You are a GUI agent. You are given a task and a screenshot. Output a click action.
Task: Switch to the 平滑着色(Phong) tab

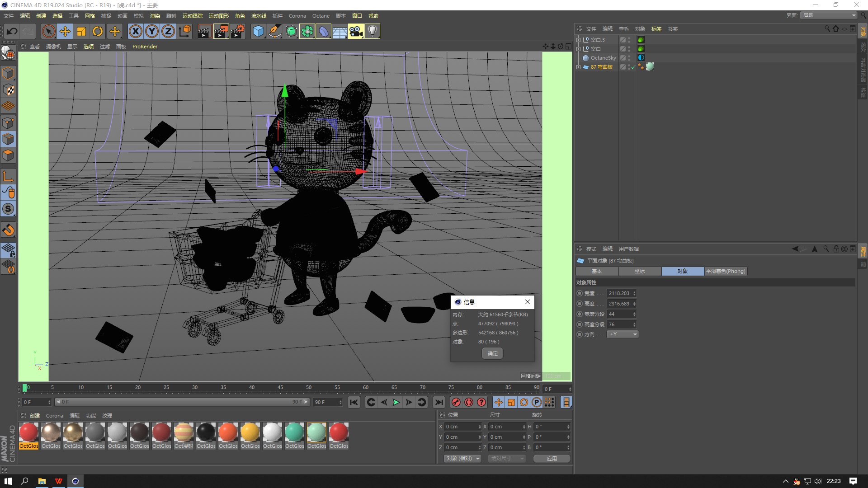[726, 271]
